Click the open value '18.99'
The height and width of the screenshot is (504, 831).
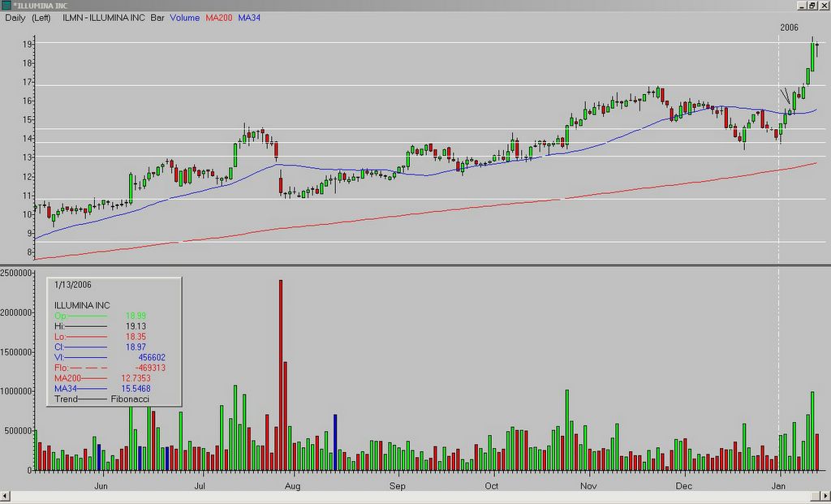(136, 317)
